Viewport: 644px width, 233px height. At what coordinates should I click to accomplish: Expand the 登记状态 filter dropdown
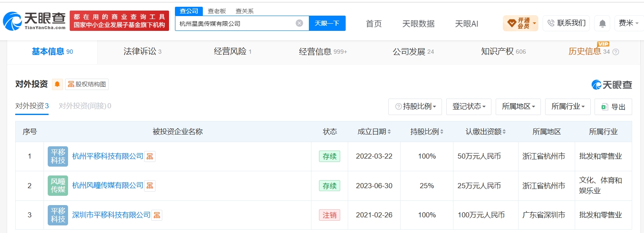click(469, 107)
